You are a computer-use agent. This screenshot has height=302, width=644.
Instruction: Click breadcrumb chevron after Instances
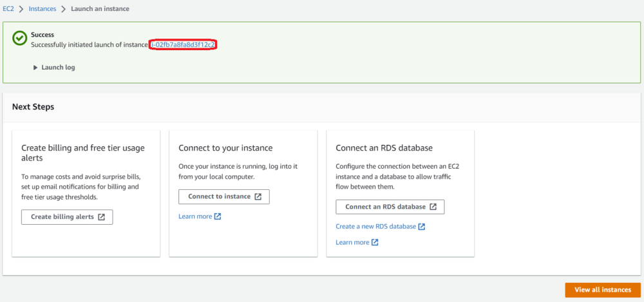[x=63, y=9]
